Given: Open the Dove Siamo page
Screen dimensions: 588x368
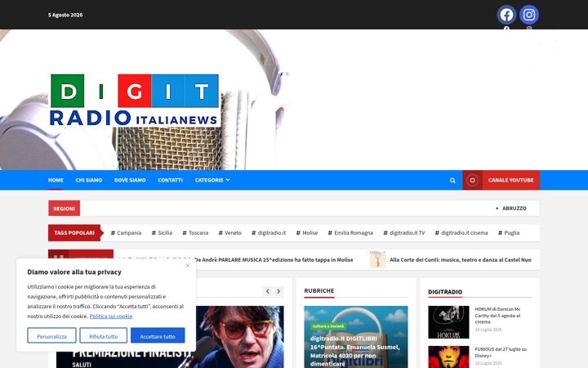Looking at the screenshot, I should click(x=130, y=180).
